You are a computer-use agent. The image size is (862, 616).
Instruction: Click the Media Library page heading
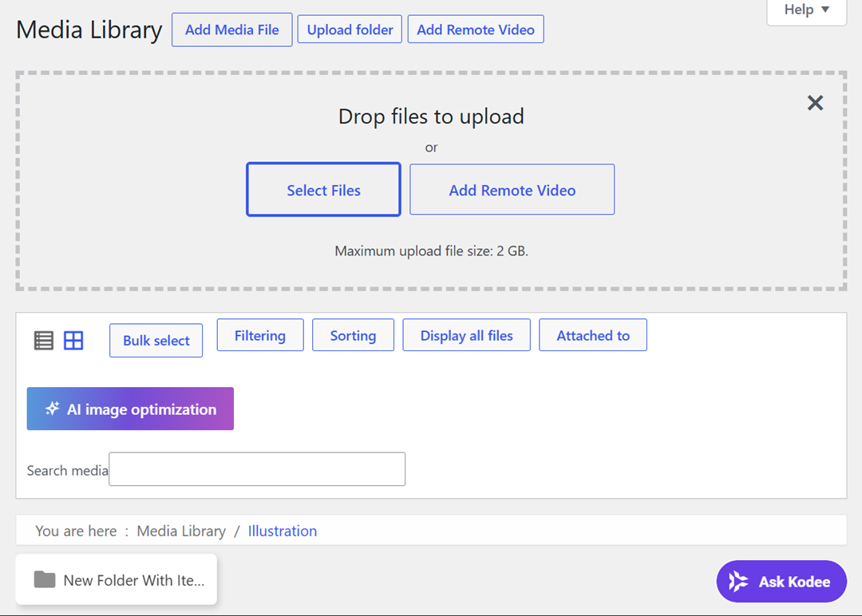tap(89, 30)
